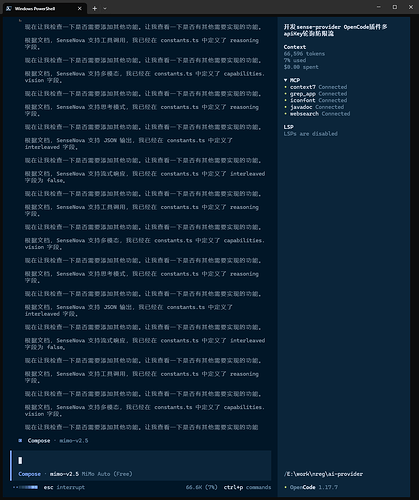Click the PowerShell icon in the tab
Viewport: 419px width, 500px height.
9,9
